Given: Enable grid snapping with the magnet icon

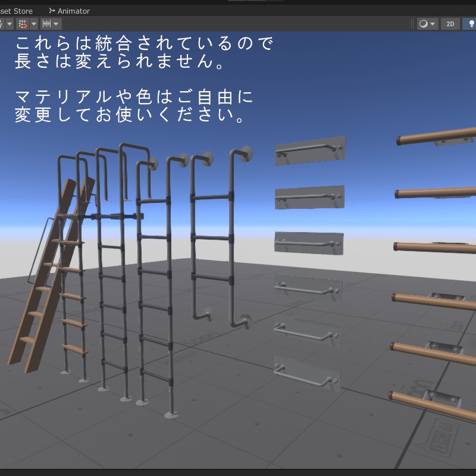Looking at the screenshot, I should (22, 24).
